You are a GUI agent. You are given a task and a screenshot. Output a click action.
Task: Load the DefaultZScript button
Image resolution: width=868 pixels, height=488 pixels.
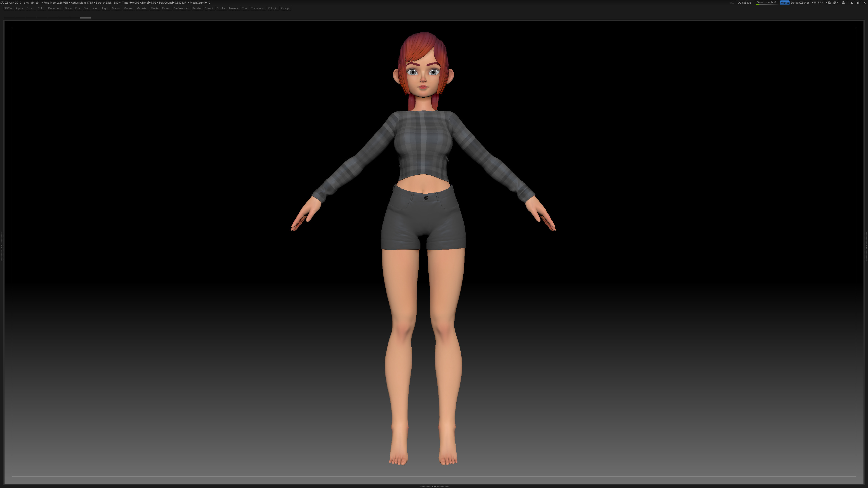click(800, 3)
